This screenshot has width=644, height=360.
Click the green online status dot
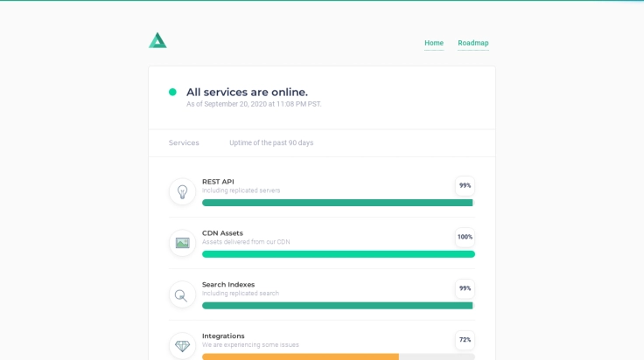click(x=172, y=92)
